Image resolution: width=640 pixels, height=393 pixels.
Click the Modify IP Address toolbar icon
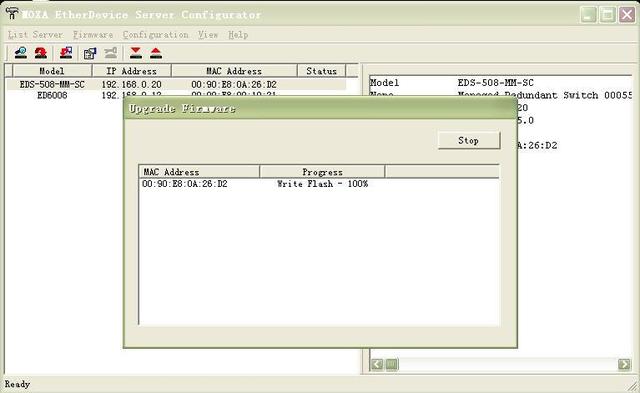[90, 53]
